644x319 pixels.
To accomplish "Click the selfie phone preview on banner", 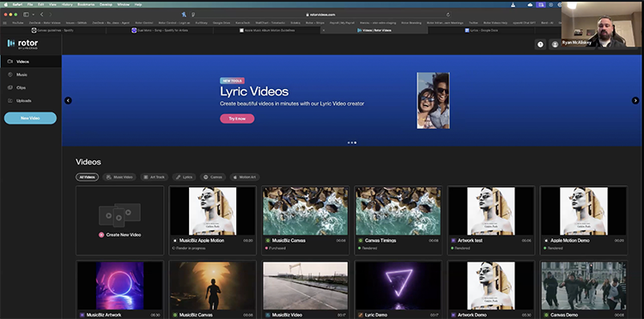I will [x=434, y=100].
